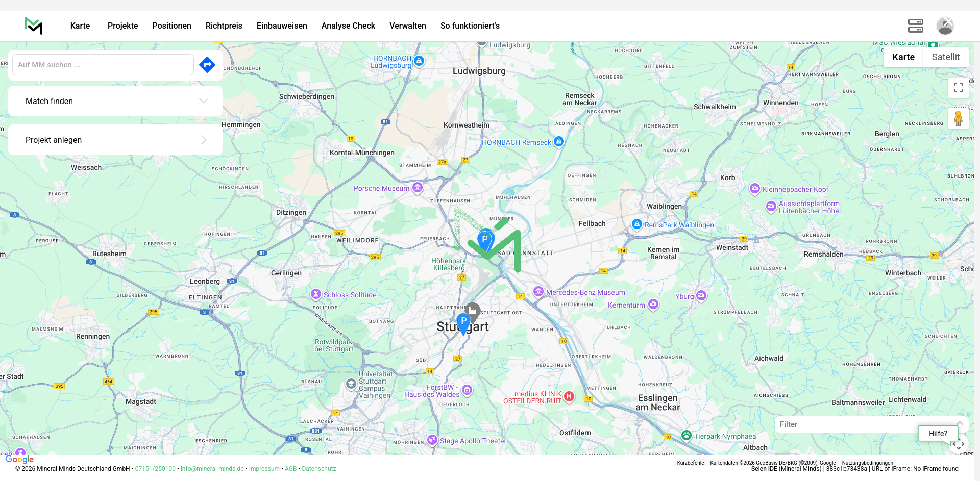
Task: Expand the Match finden panel
Action: point(115,101)
